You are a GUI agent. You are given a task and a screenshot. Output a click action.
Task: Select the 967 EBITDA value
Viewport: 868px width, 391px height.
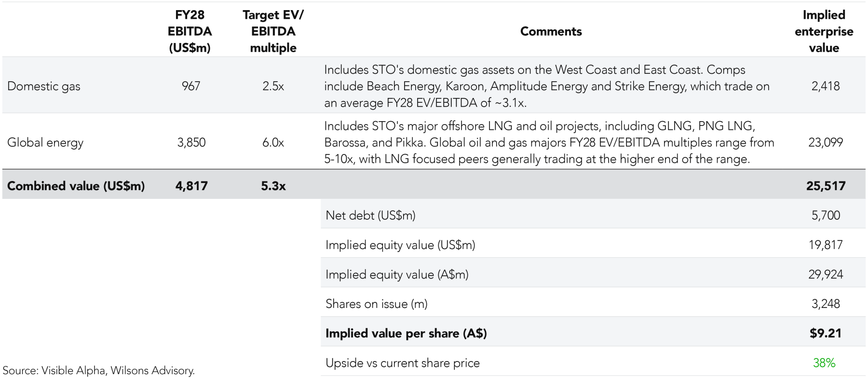[191, 86]
